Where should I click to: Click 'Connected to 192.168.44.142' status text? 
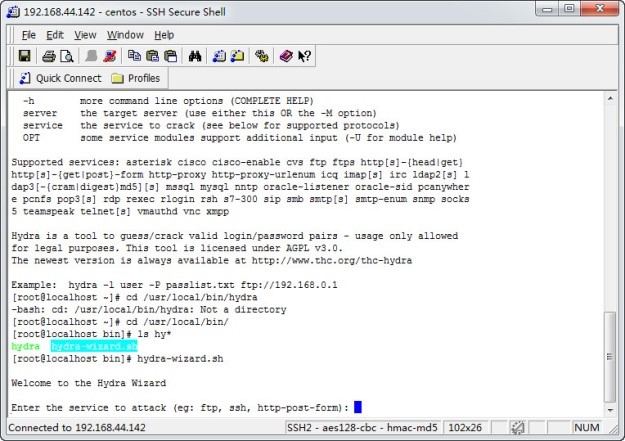[77, 428]
